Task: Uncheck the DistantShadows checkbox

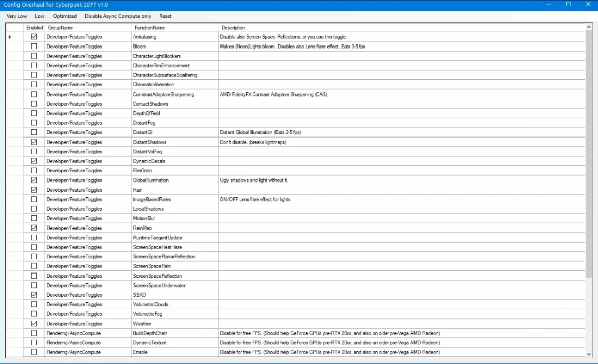Action: [34, 142]
